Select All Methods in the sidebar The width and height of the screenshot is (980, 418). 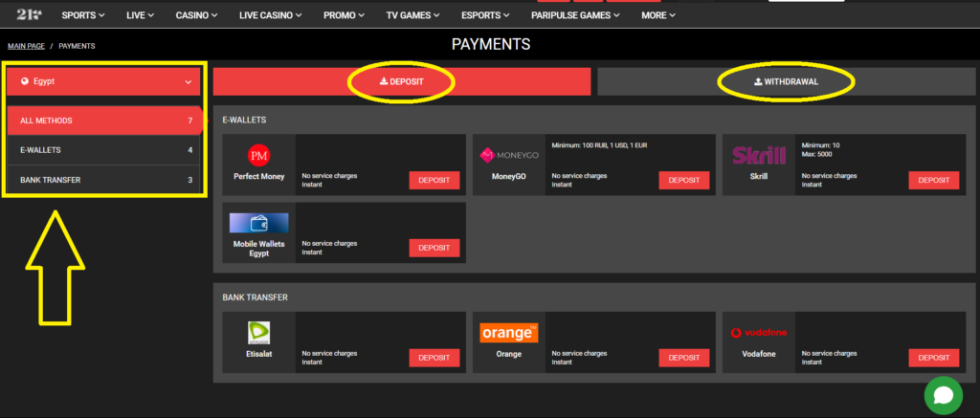pos(103,121)
